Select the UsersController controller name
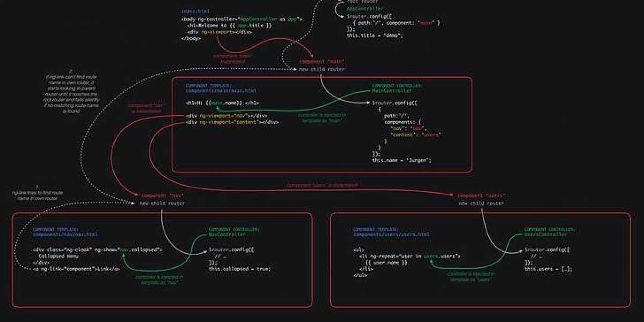Screen dimensions: 644x322 point(545,235)
